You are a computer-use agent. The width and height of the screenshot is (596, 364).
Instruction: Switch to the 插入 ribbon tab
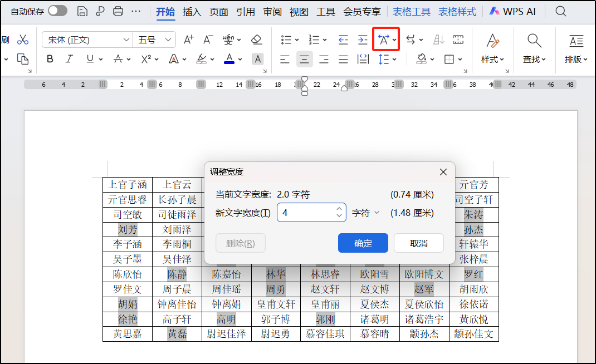[192, 11]
